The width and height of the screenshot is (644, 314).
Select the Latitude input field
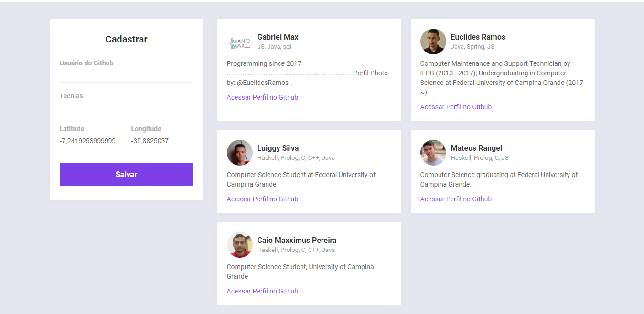tap(91, 141)
